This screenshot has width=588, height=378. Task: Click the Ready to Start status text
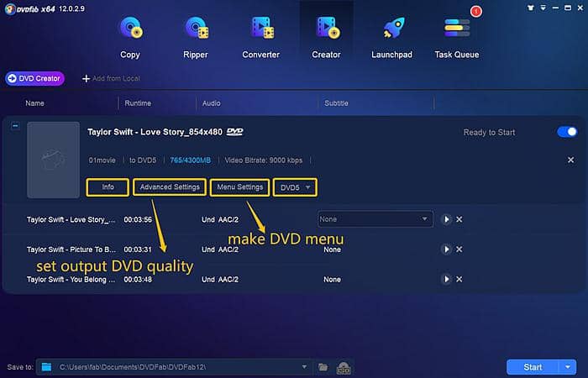pyautogui.click(x=489, y=133)
